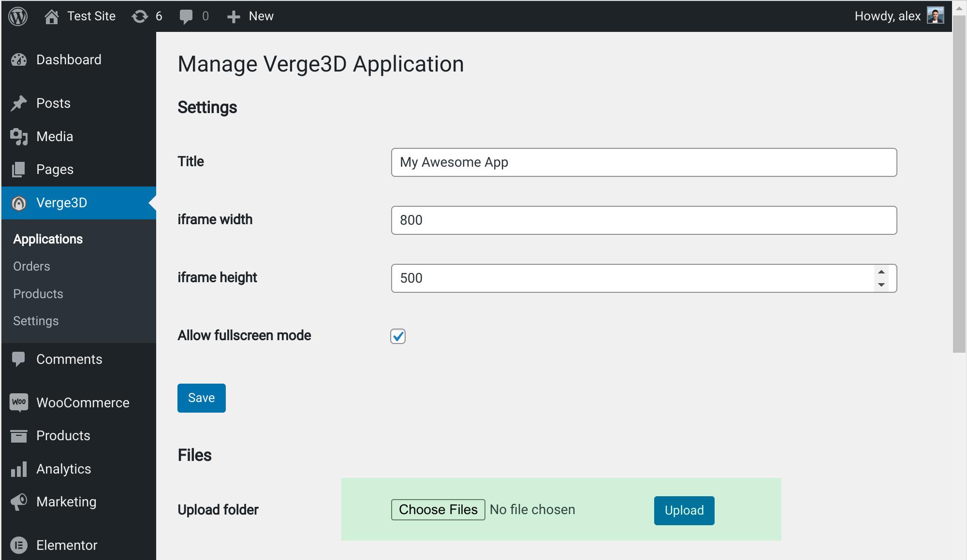Click the WooCommerce icon in sidebar
Viewport: 967px width, 560px height.
pos(18,402)
